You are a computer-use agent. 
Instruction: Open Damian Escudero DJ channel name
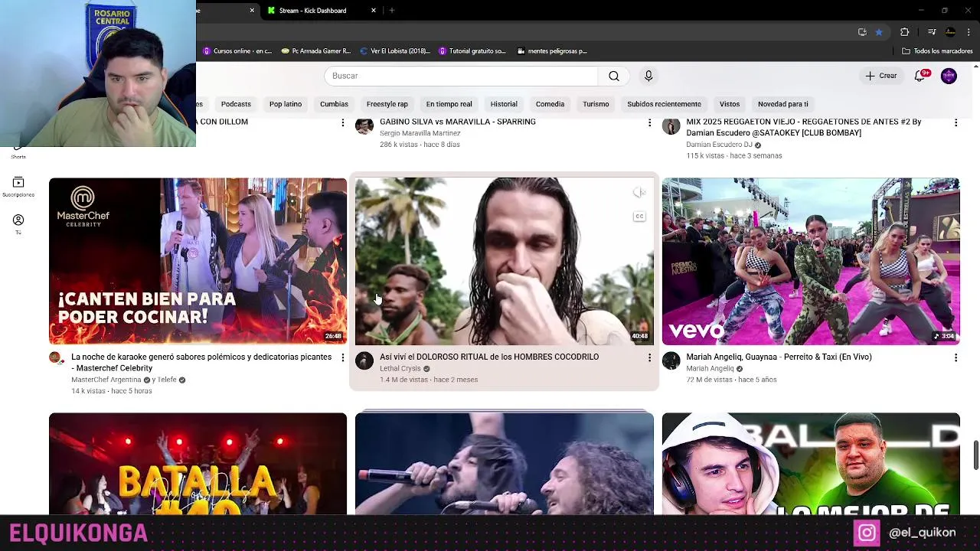[719, 145]
